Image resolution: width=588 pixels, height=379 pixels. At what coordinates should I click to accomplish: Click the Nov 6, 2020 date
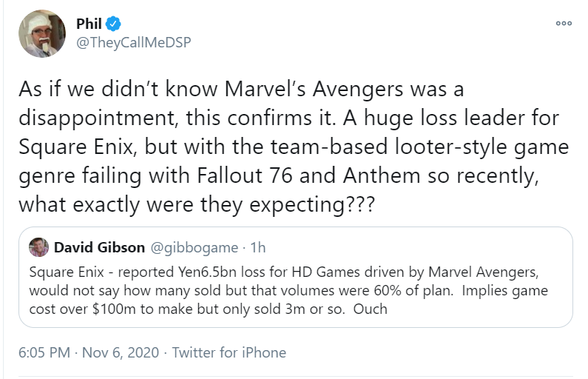(121, 352)
